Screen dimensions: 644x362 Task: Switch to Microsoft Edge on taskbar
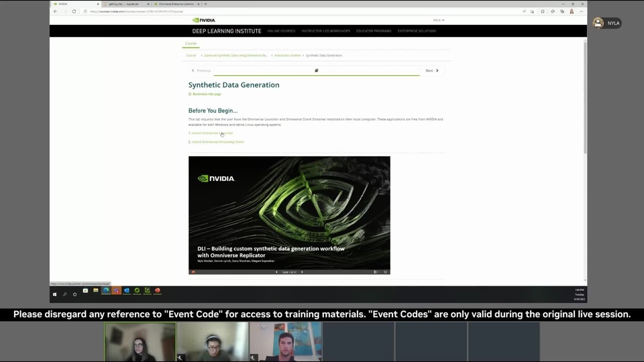pyautogui.click(x=106, y=290)
